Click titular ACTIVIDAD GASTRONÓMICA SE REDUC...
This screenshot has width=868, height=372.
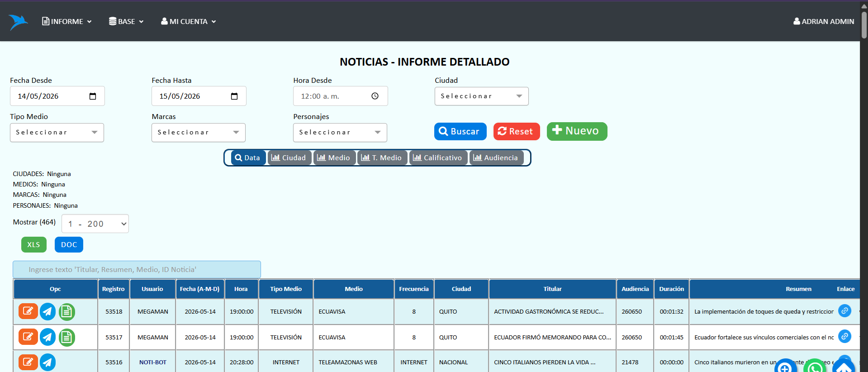pyautogui.click(x=549, y=311)
